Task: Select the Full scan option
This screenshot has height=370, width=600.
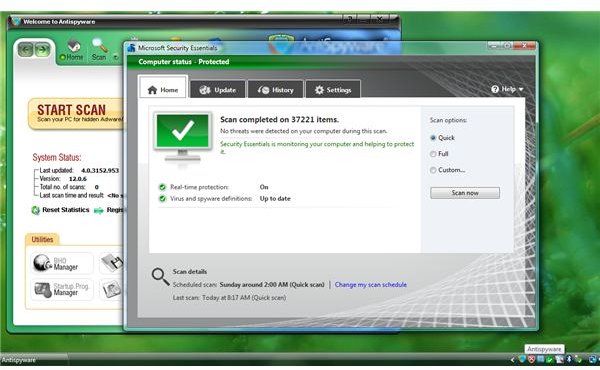Action: (433, 154)
